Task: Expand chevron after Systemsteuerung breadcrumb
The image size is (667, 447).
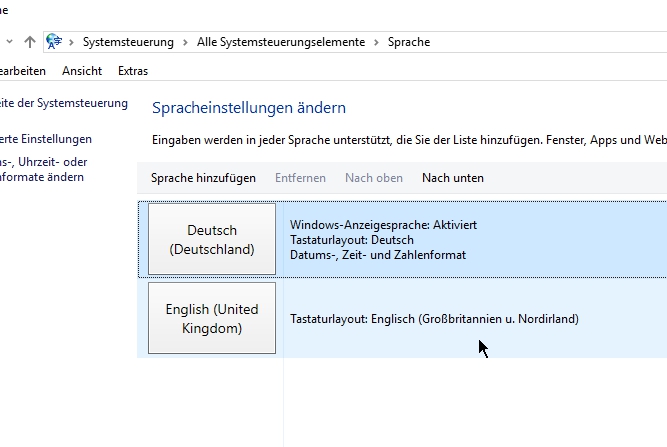Action: pos(185,42)
